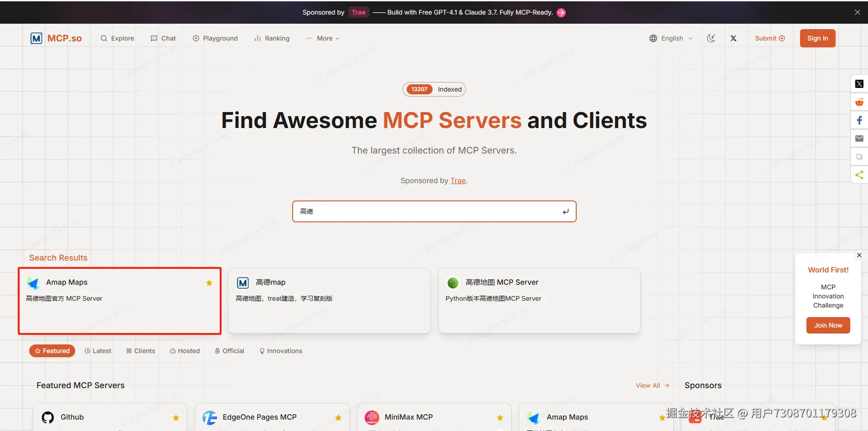This screenshot has width=868, height=431.
Task: Click the Sign In button
Action: [818, 38]
